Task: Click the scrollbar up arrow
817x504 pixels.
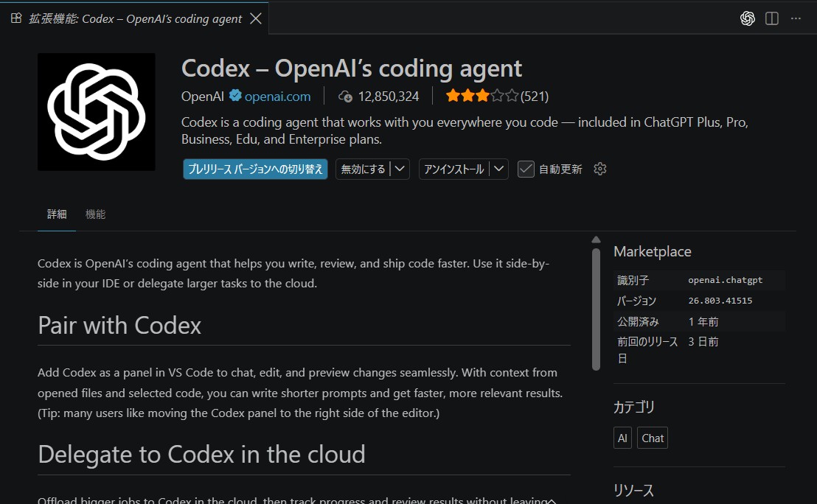Action: (x=596, y=239)
